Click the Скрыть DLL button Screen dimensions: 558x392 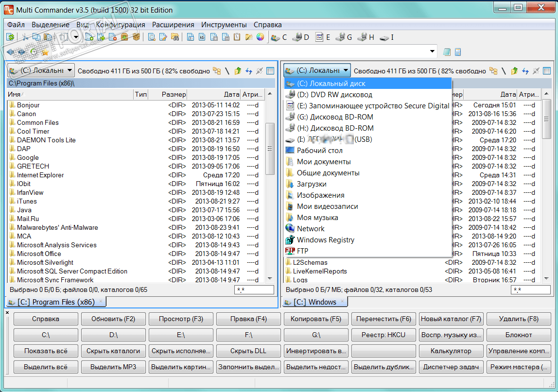[x=248, y=351]
